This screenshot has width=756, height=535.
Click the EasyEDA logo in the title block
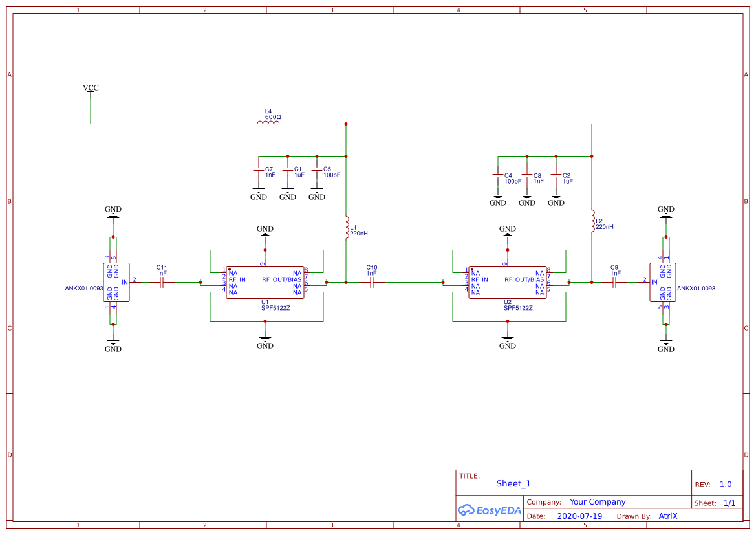coord(490,510)
